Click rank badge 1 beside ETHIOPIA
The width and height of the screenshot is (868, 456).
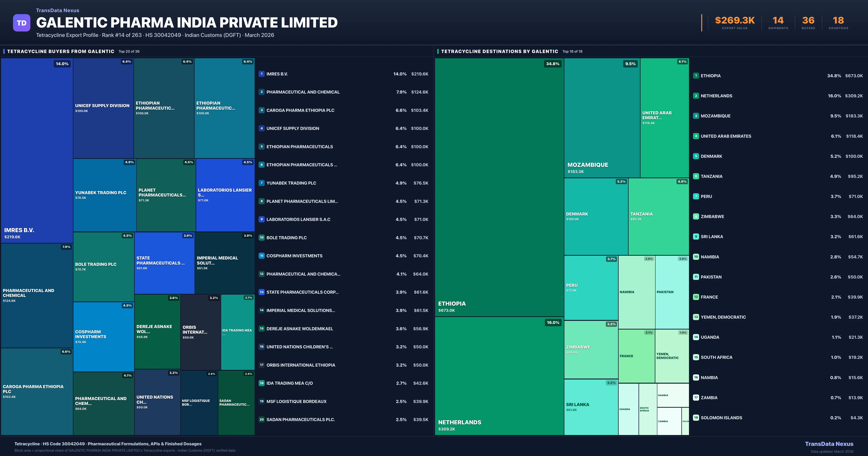tap(696, 76)
